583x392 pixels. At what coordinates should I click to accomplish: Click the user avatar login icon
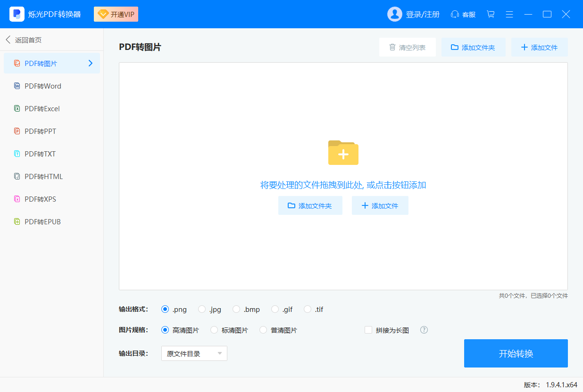point(394,14)
